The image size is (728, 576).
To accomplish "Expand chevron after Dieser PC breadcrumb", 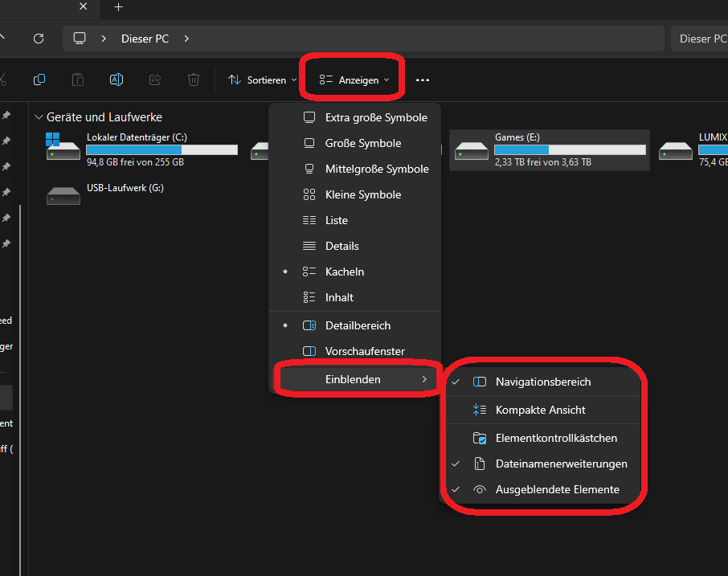I will 186,39.
